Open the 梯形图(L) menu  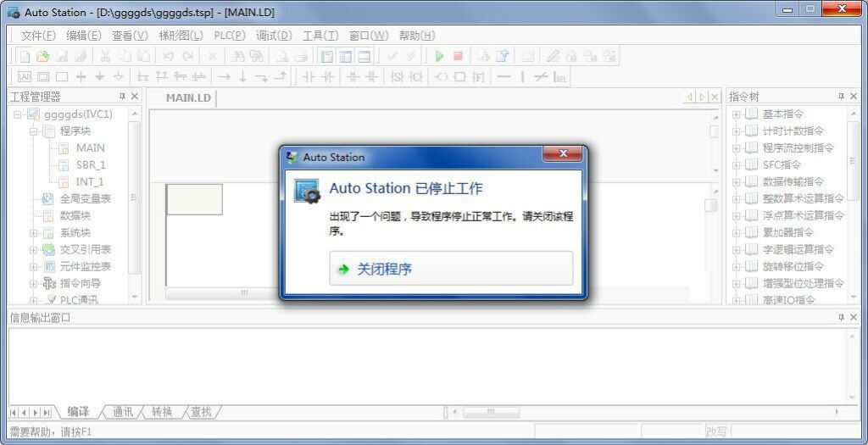tap(181, 36)
